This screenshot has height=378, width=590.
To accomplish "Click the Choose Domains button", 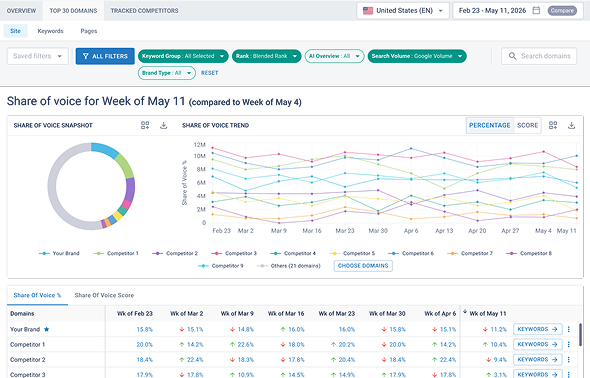I will pos(363,266).
